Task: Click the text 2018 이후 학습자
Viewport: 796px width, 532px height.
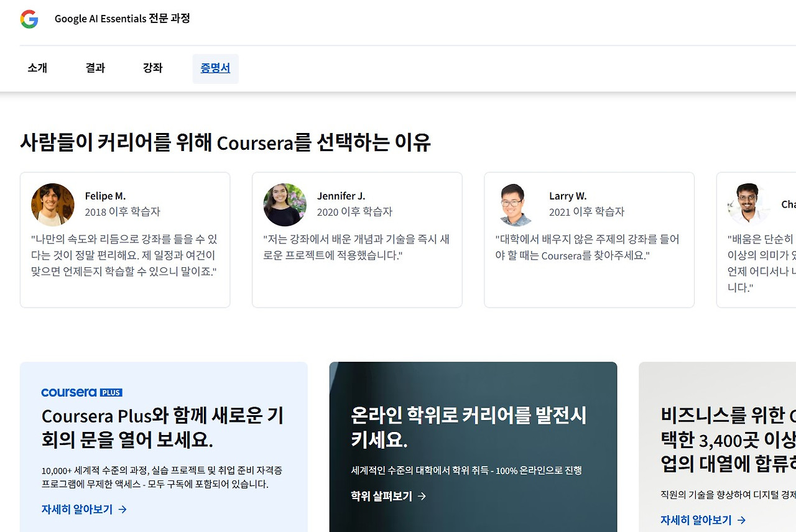Action: tap(123, 212)
